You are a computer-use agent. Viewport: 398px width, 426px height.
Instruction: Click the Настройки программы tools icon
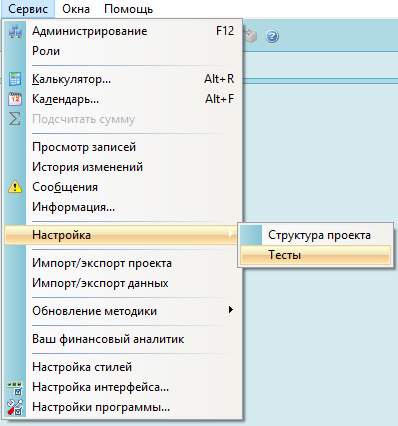coord(15,407)
